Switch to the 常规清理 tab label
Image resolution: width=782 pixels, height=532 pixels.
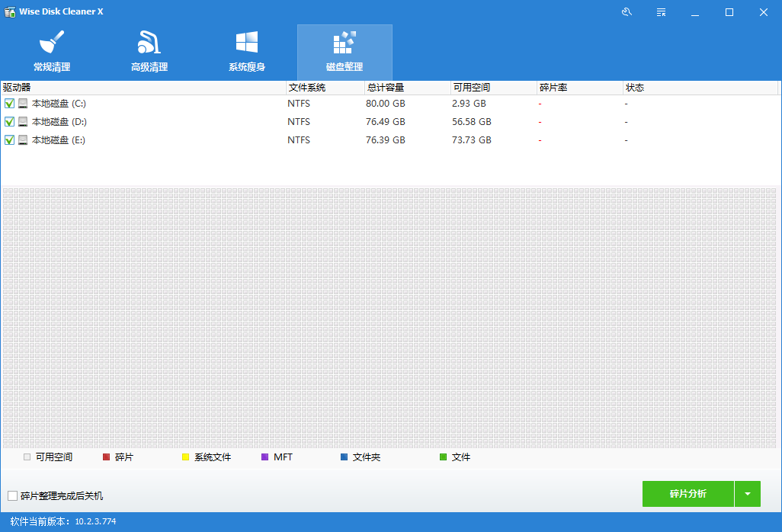click(52, 67)
